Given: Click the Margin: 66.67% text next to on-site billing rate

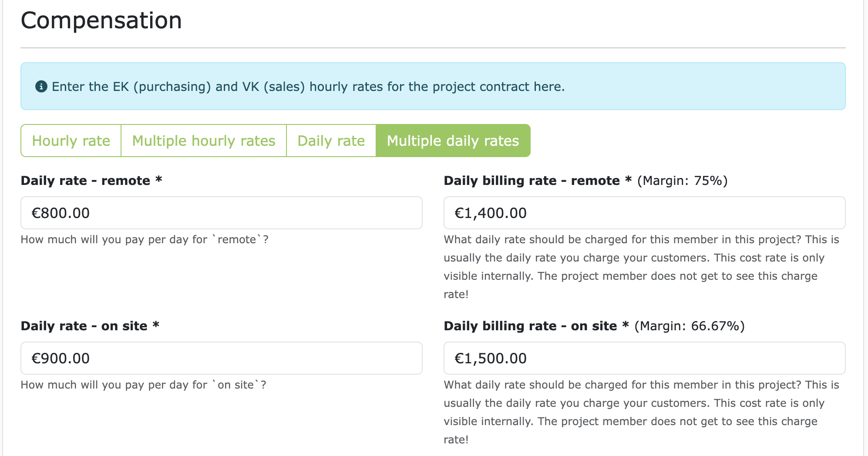Looking at the screenshot, I should pyautogui.click(x=690, y=325).
